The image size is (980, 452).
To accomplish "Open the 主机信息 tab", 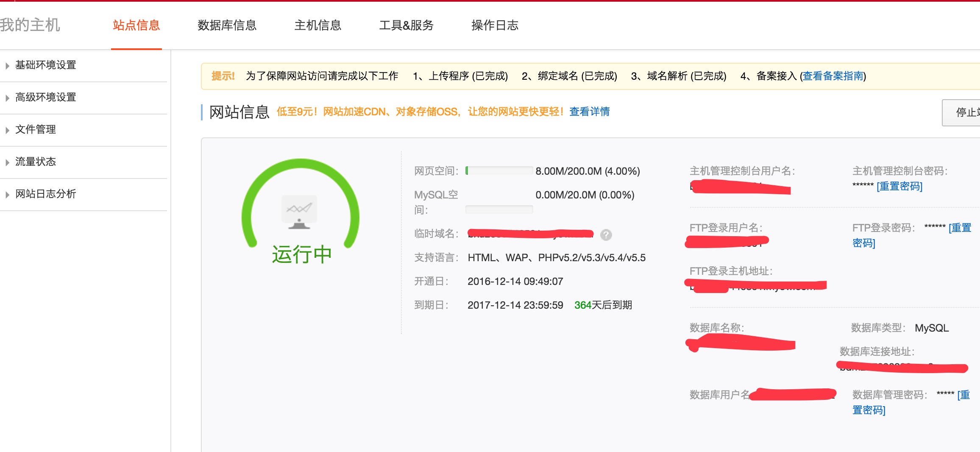I will tap(318, 25).
